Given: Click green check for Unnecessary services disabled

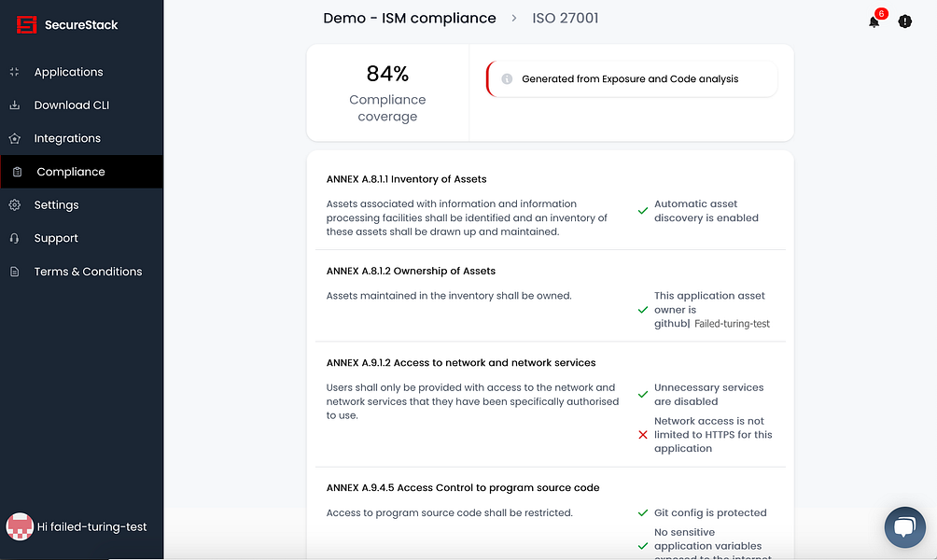Looking at the screenshot, I should coord(643,395).
